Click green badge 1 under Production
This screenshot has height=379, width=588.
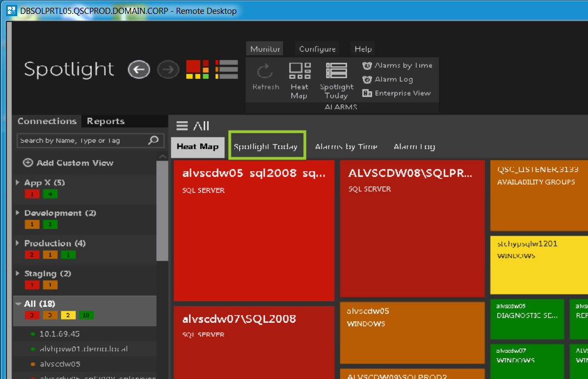click(68, 255)
